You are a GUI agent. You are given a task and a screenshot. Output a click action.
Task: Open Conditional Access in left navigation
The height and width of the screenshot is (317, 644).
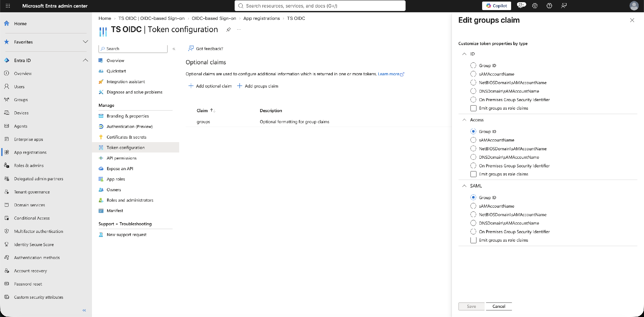coord(32,218)
